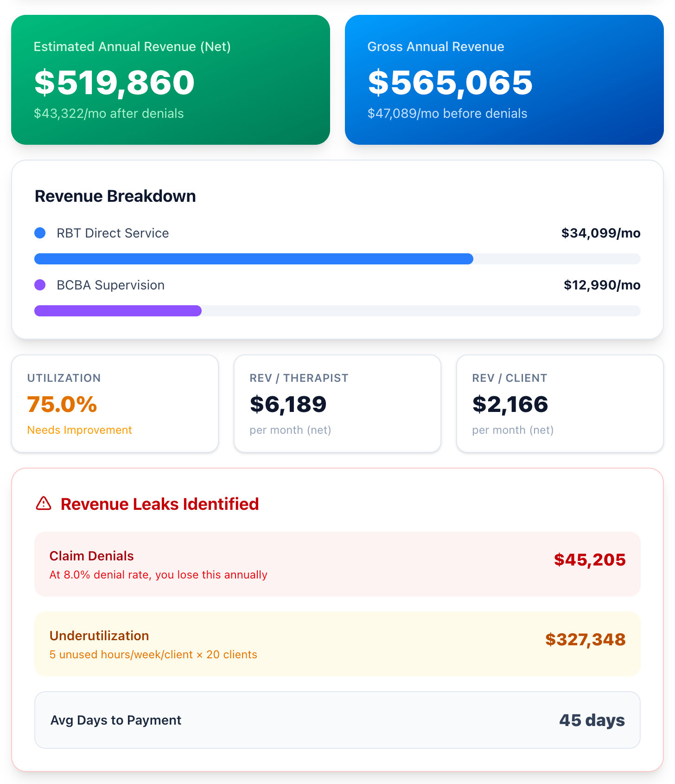Image resolution: width=675 pixels, height=784 pixels.
Task: Click the "5 unused hours/week/client × 20 clients" text
Action: 153,655
